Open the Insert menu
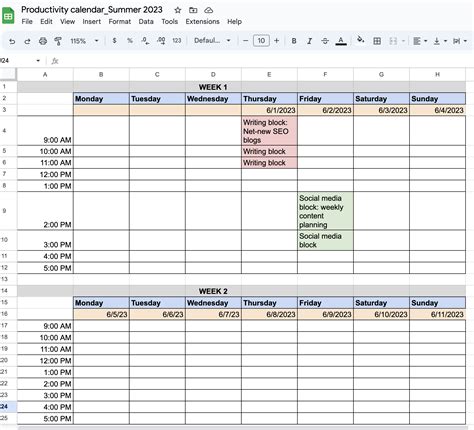The width and height of the screenshot is (474, 430). [92, 22]
